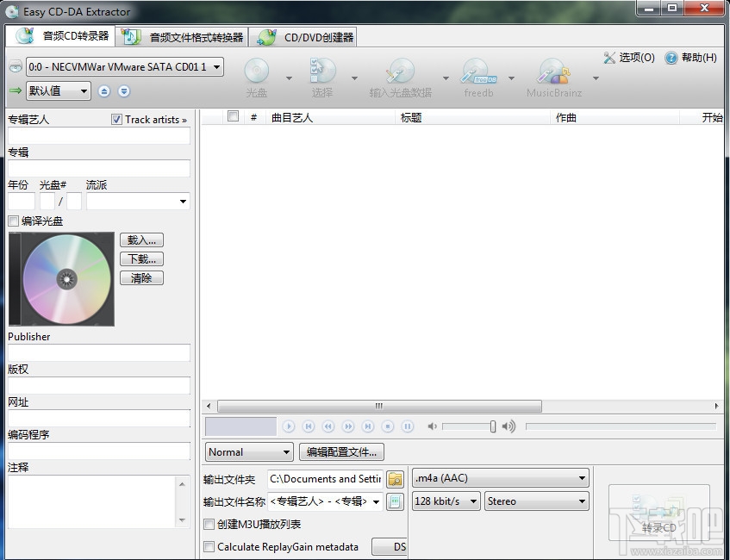730x560 pixels.
Task: Enable create M3U playlist checkbox
Action: (x=209, y=524)
